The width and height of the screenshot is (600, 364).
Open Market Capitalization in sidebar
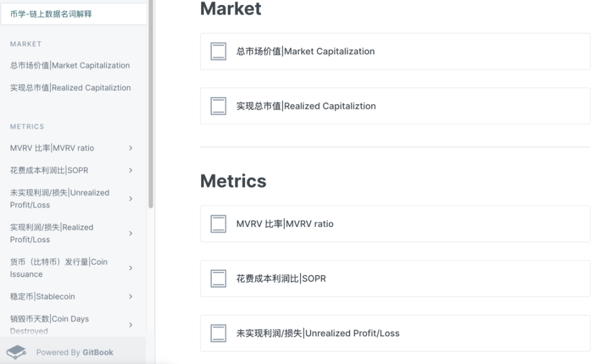tap(70, 65)
